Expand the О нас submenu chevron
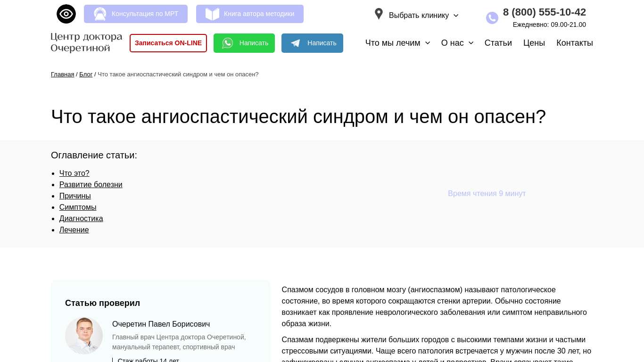The image size is (644, 362). click(x=471, y=43)
